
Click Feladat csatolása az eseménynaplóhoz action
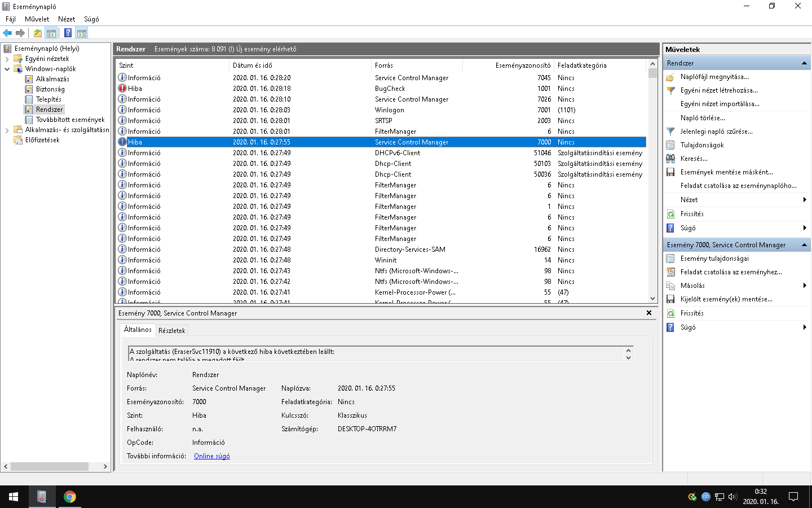pos(739,186)
